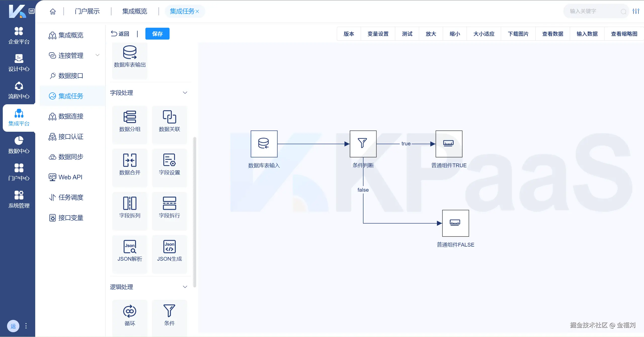Click the home icon in tab bar
The image size is (644, 337).
tap(53, 11)
